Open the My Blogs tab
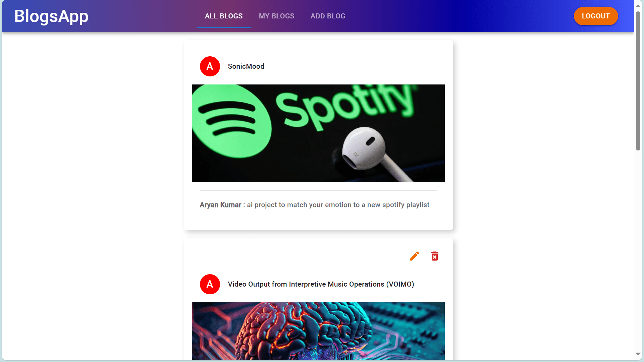This screenshot has width=644, height=362. [277, 16]
